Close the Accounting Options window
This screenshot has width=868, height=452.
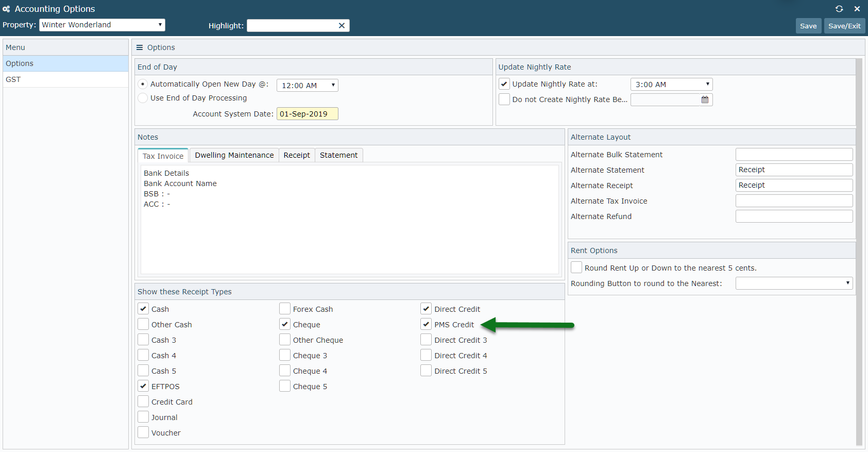(x=857, y=9)
